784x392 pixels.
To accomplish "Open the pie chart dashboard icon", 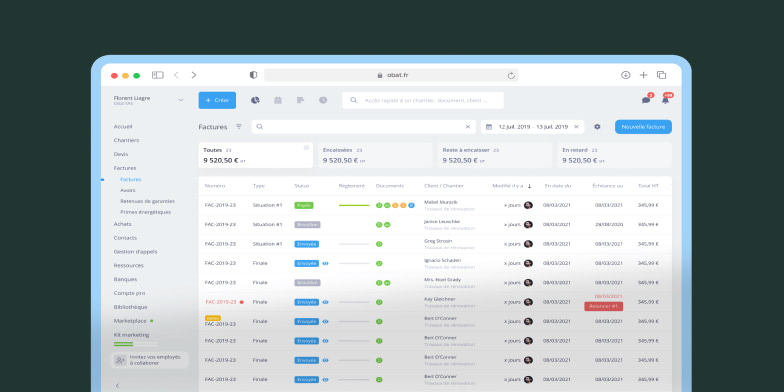I will tap(255, 100).
